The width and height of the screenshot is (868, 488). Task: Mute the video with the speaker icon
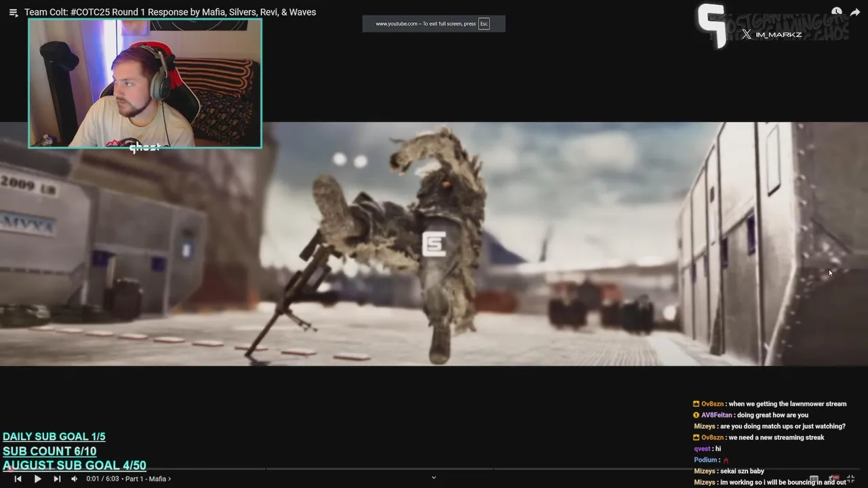point(75,479)
